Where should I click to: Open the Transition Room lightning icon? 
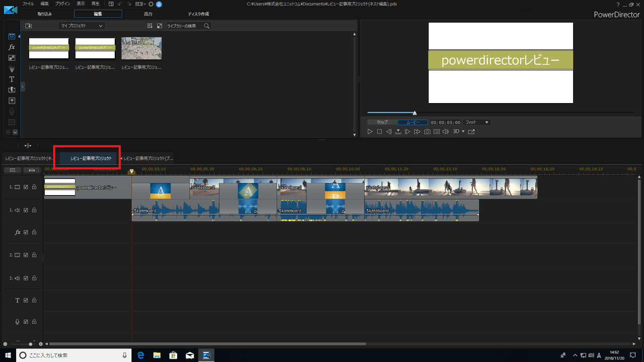pos(12,90)
